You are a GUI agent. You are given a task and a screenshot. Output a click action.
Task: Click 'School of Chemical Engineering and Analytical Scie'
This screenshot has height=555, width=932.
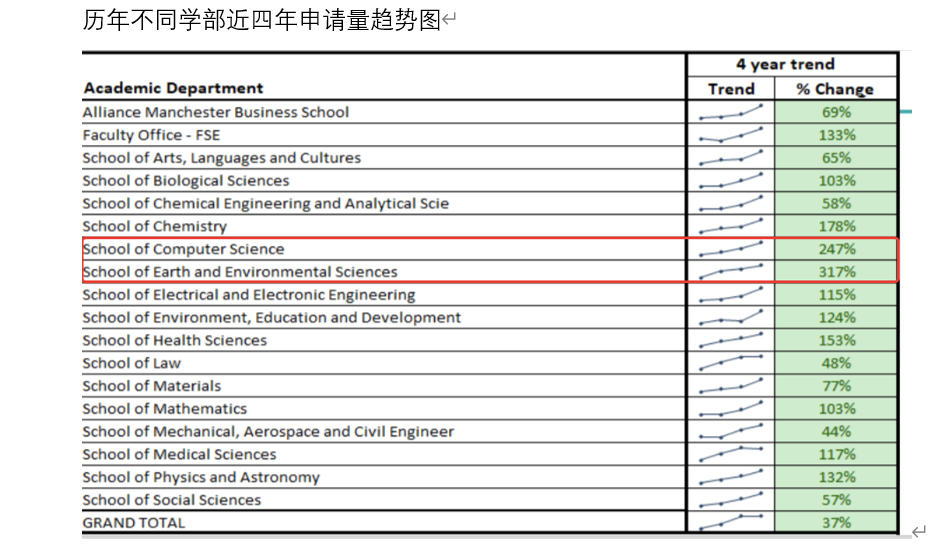tap(265, 203)
